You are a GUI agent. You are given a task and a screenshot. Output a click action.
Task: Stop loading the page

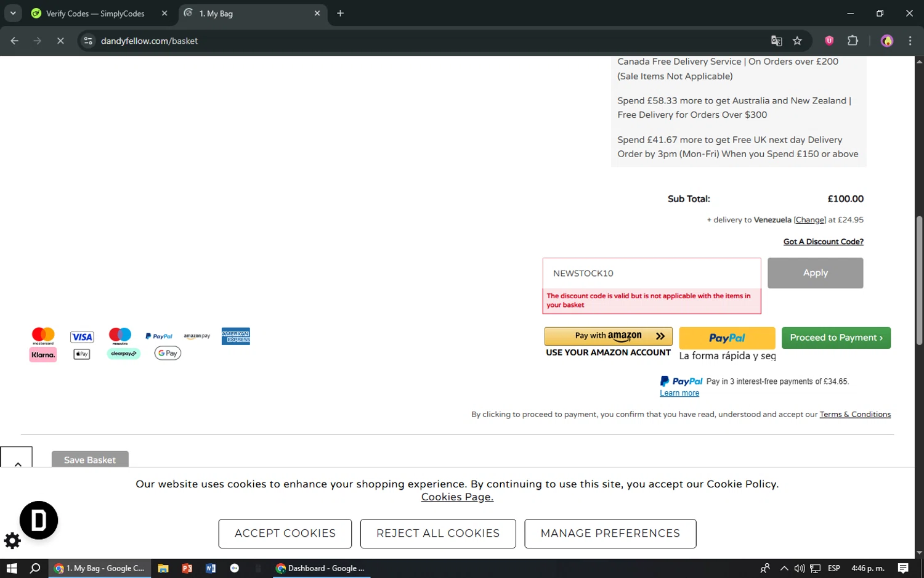click(x=60, y=41)
